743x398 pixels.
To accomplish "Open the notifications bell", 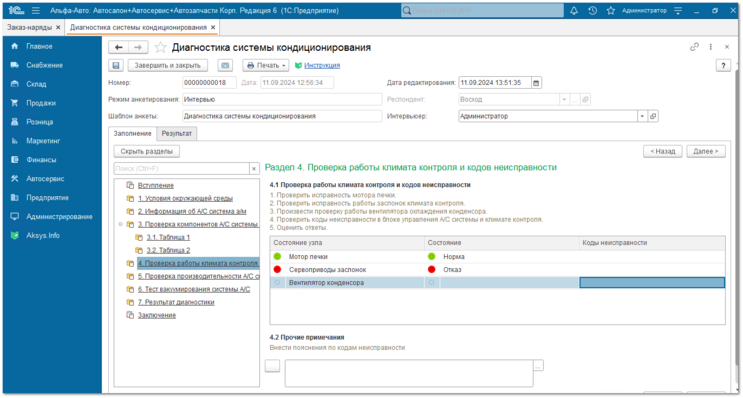I will [x=574, y=10].
